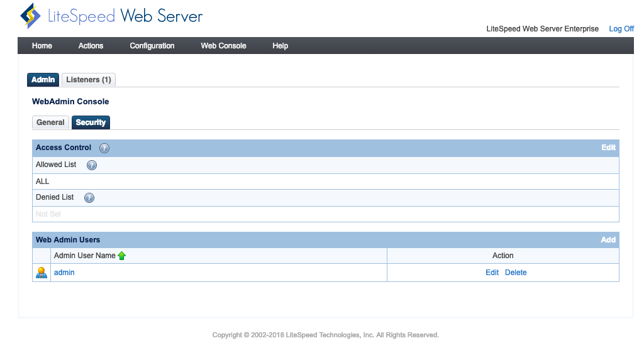
Task: Click the Admin User Name column header
Action: [x=85, y=256]
